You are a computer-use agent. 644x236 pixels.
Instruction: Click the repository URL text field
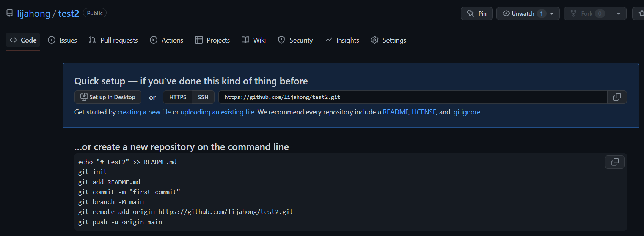click(x=413, y=97)
